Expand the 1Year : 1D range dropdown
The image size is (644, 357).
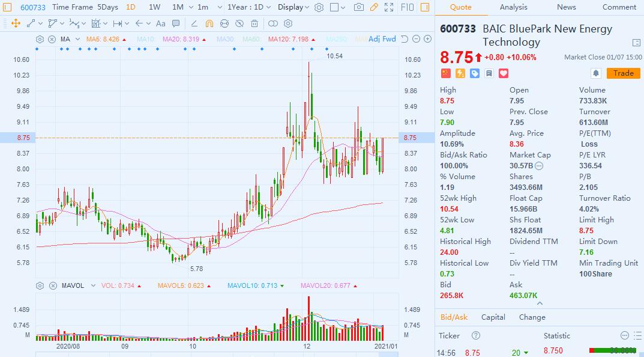point(248,7)
